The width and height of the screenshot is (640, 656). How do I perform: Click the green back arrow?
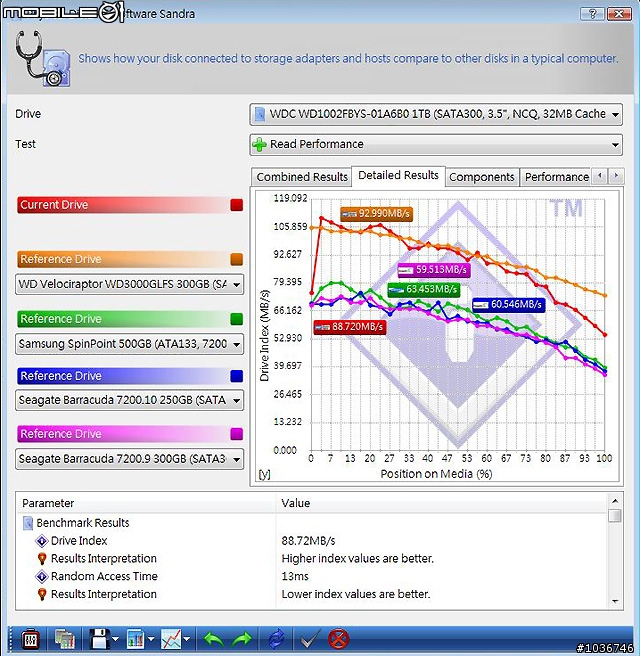coord(213,639)
